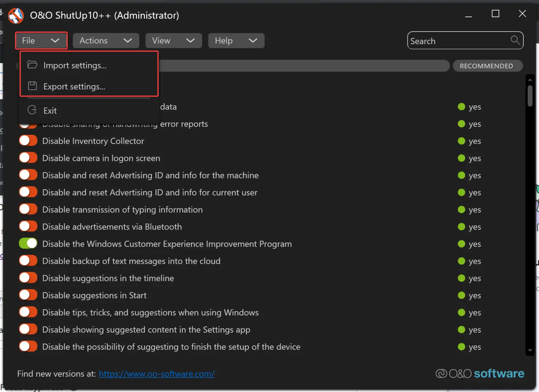539x392 pixels.
Task: Click the 'yes' next to Inventory Collector
Action: (x=475, y=141)
